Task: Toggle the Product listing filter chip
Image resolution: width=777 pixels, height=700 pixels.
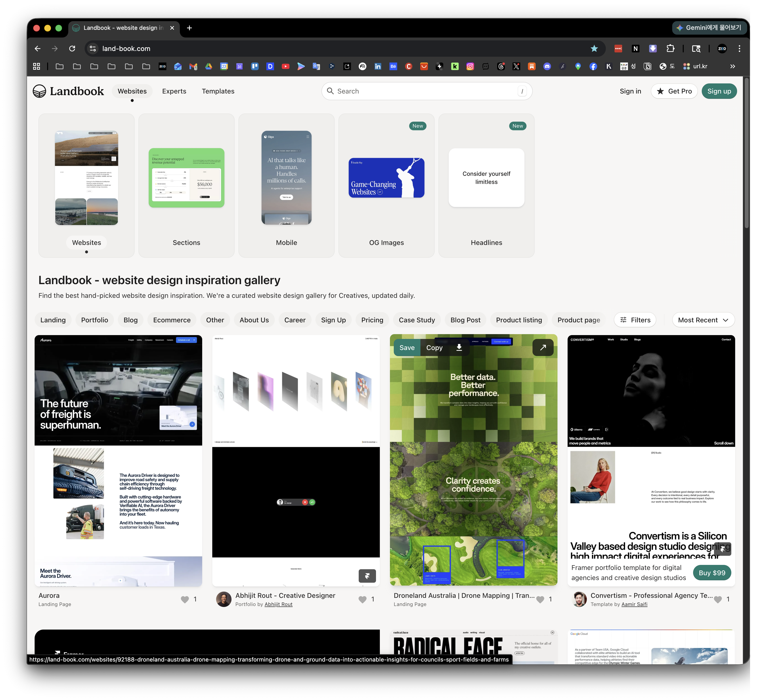Action: point(519,320)
